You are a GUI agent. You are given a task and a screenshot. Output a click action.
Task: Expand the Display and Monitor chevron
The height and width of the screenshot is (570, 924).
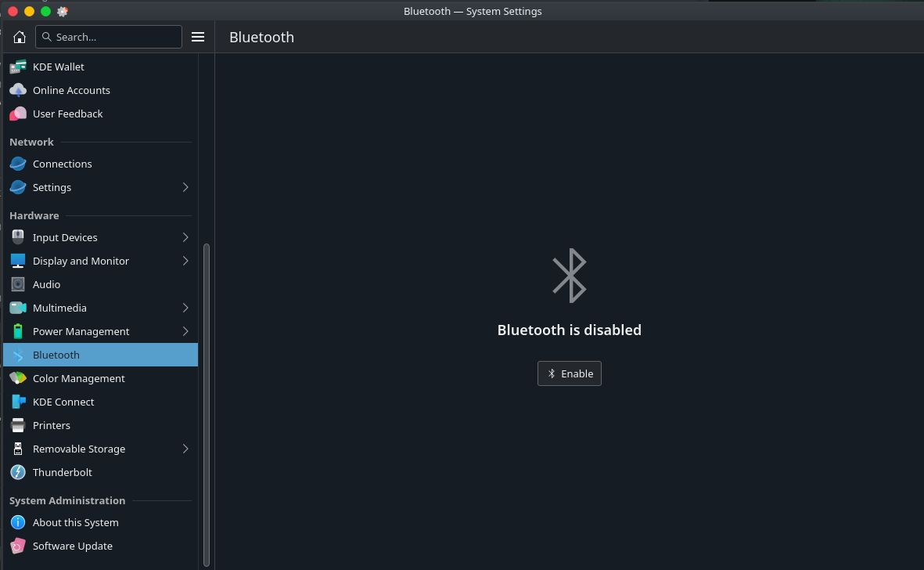[x=185, y=262]
